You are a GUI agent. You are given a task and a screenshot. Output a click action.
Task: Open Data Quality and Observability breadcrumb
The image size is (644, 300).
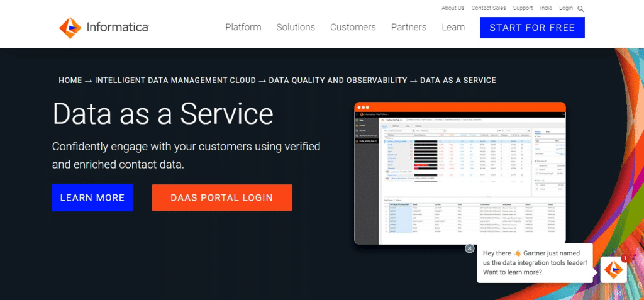tap(338, 81)
